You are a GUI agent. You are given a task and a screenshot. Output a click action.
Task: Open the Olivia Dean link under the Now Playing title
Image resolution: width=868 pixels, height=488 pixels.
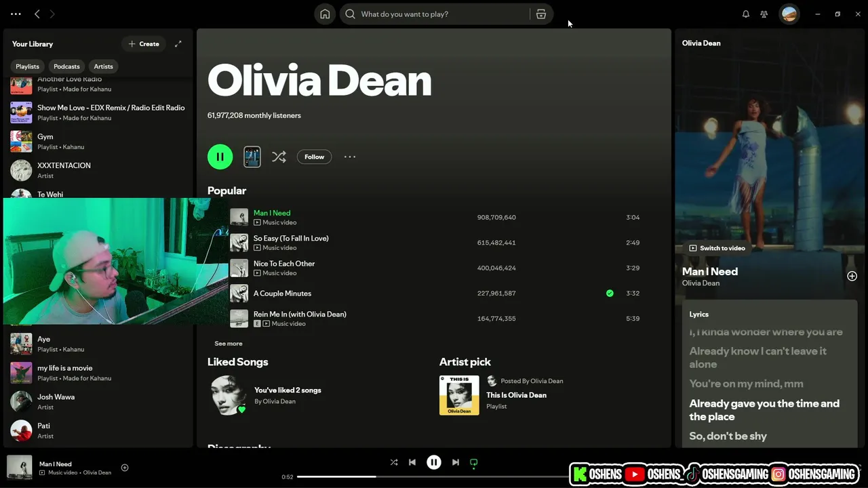pyautogui.click(x=701, y=283)
